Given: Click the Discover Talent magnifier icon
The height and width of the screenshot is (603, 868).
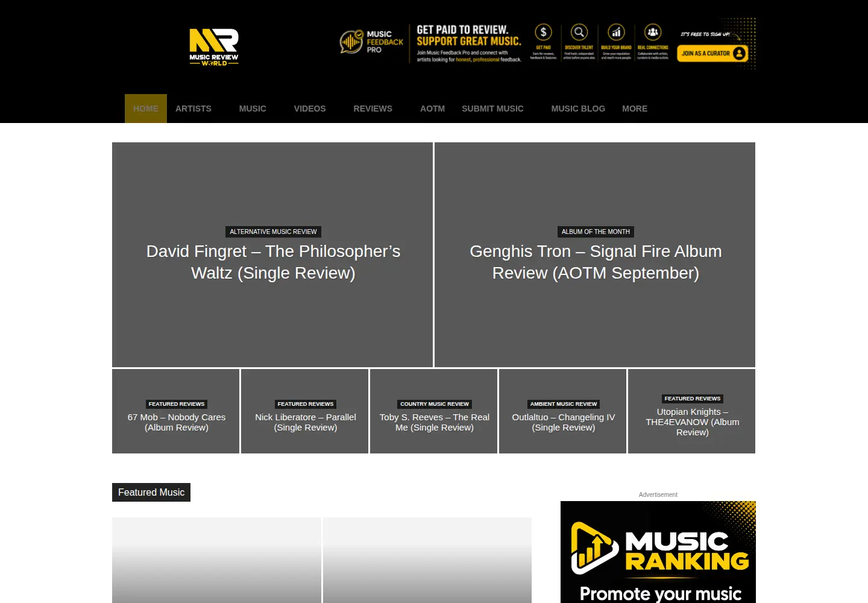Looking at the screenshot, I should [579, 32].
